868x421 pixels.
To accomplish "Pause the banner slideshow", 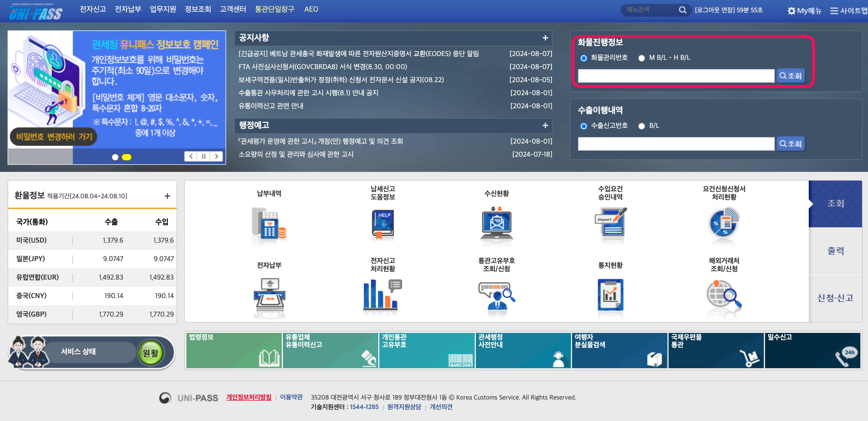I will click(204, 156).
